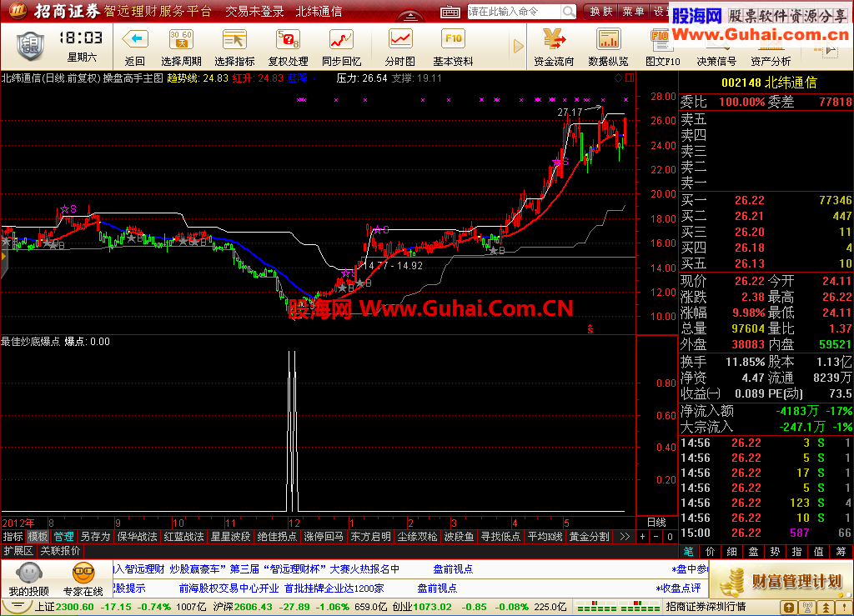Image resolution: width=854 pixels, height=616 pixels.
Task: Click the 返回 back arrow icon
Action: pyautogui.click(x=135, y=39)
